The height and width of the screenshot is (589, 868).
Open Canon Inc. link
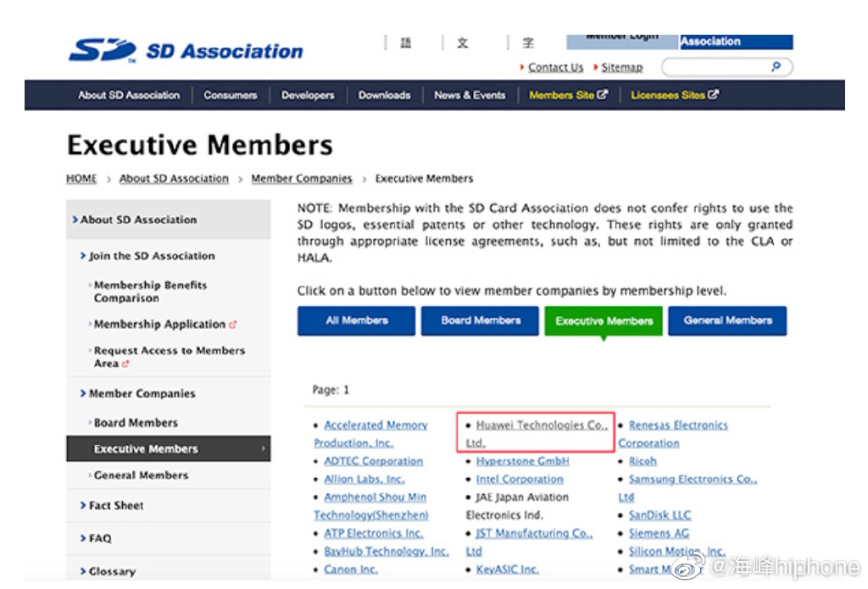click(x=350, y=570)
